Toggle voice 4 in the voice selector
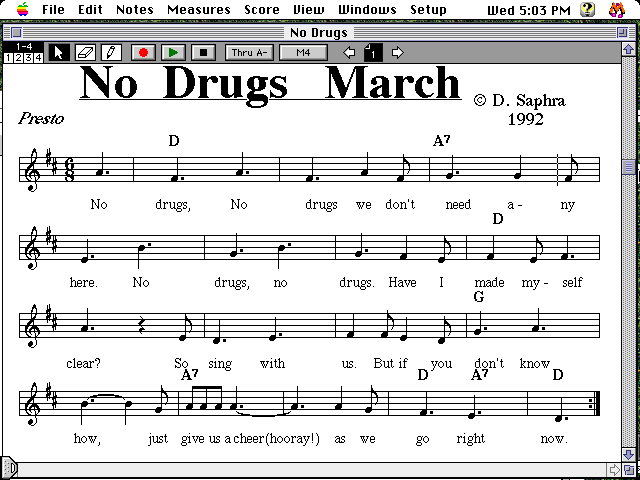Viewport: 640px width, 480px height. click(38, 58)
